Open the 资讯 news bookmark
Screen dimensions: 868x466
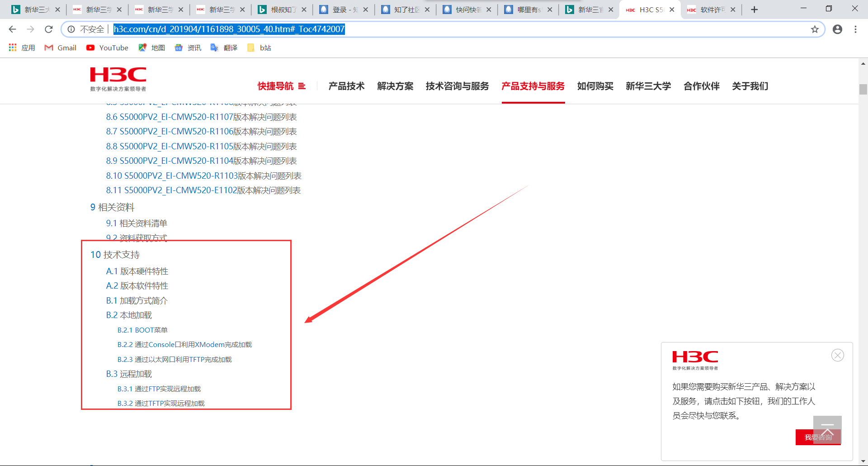[188, 48]
